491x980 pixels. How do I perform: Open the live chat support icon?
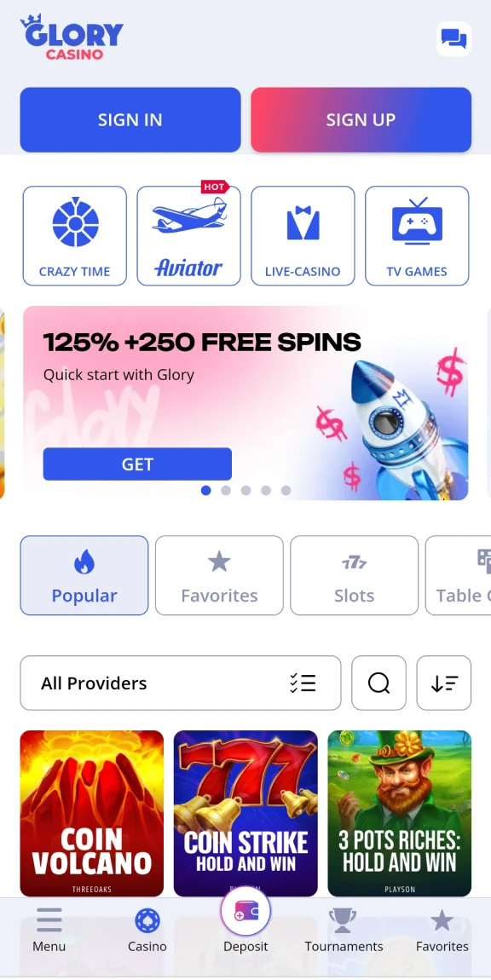coord(453,38)
